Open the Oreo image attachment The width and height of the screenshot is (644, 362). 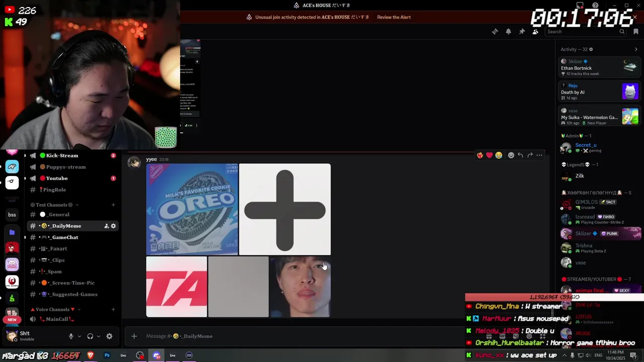(192, 209)
